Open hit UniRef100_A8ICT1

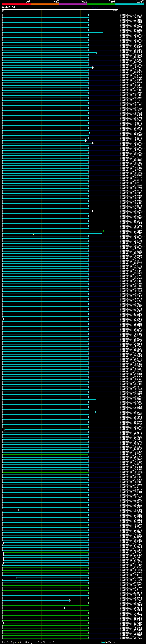point(131,15)
